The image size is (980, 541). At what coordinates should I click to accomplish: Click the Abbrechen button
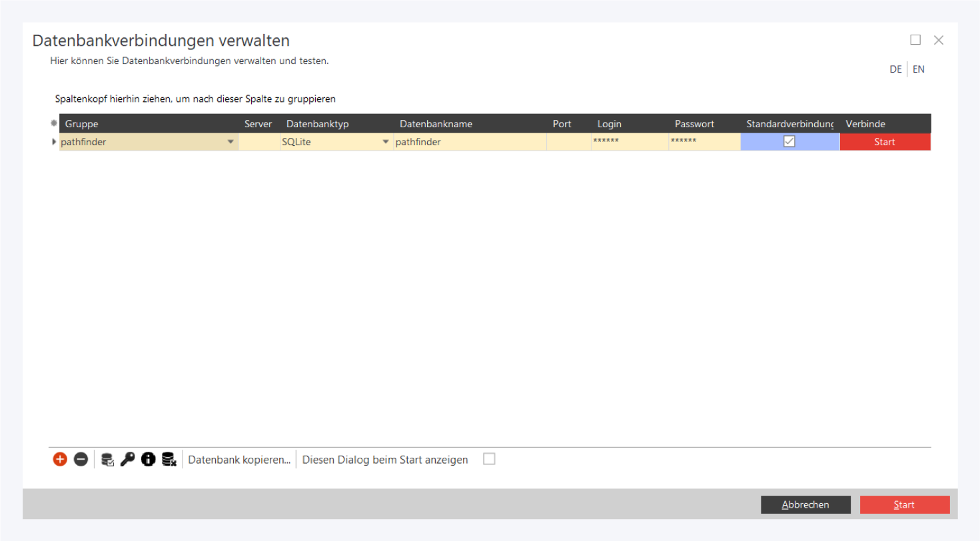coord(805,504)
